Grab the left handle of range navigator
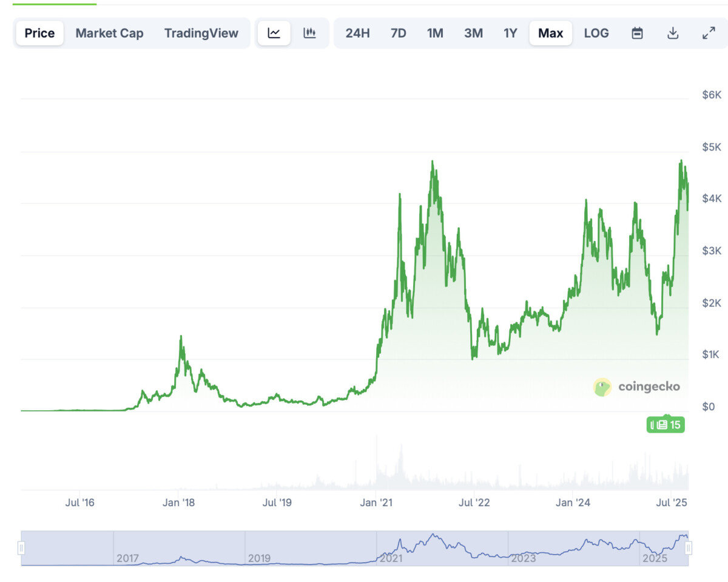Screen dimensions: 728x582 (21, 549)
